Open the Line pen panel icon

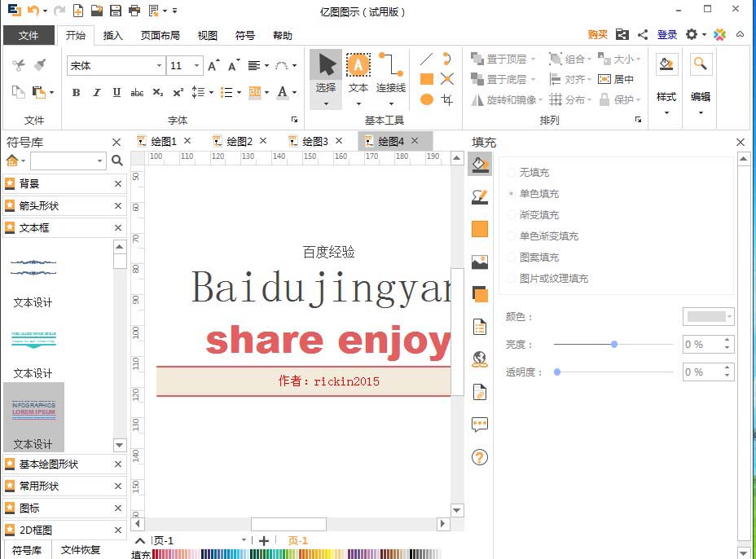pos(480,196)
